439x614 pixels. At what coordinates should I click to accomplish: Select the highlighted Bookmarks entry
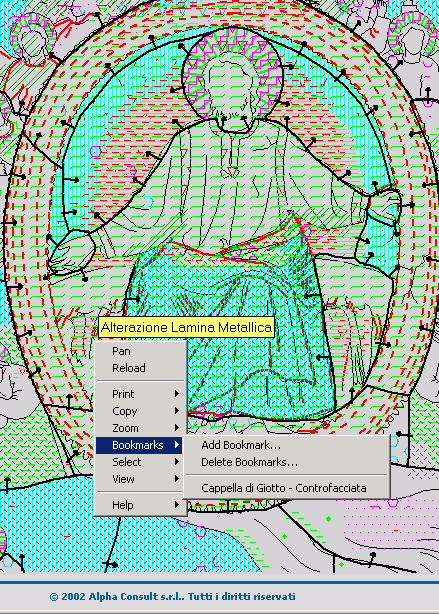(140, 445)
